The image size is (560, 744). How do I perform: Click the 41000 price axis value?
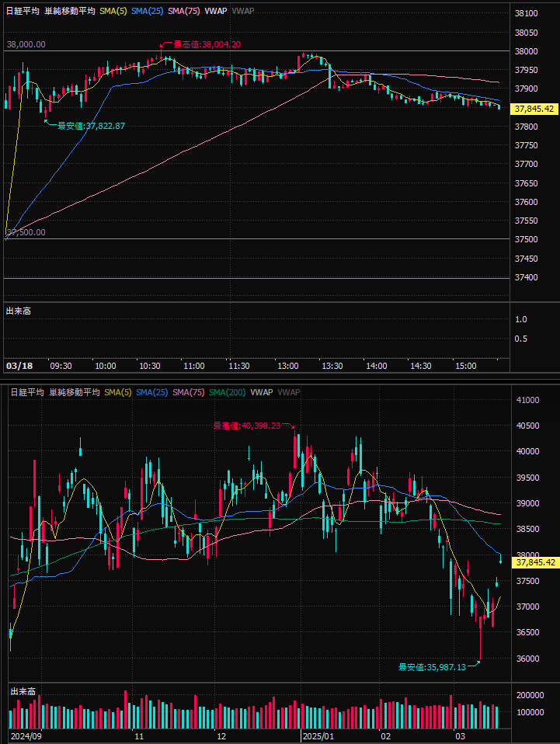[x=527, y=401]
